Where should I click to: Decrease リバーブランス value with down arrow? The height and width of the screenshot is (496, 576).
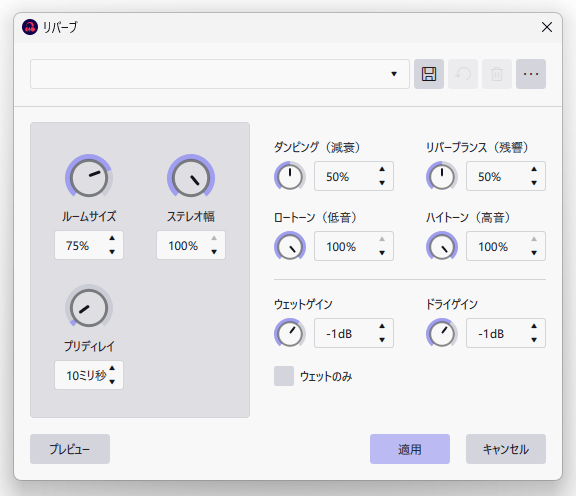click(534, 183)
